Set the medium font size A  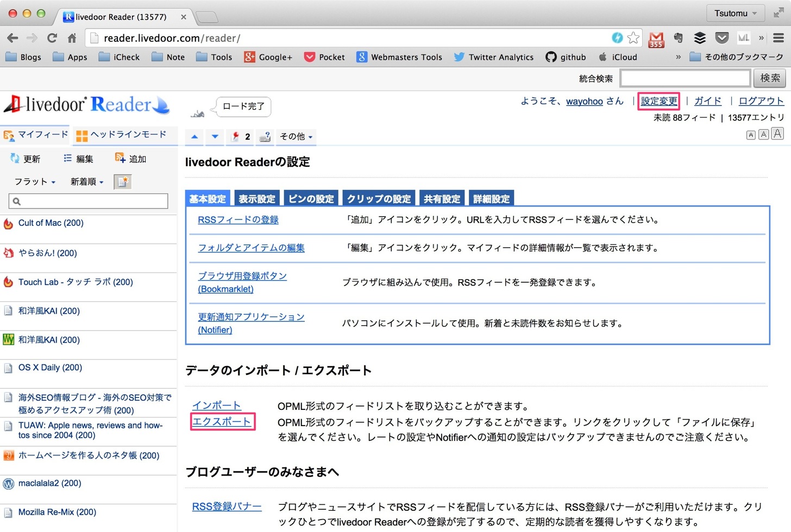763,134
